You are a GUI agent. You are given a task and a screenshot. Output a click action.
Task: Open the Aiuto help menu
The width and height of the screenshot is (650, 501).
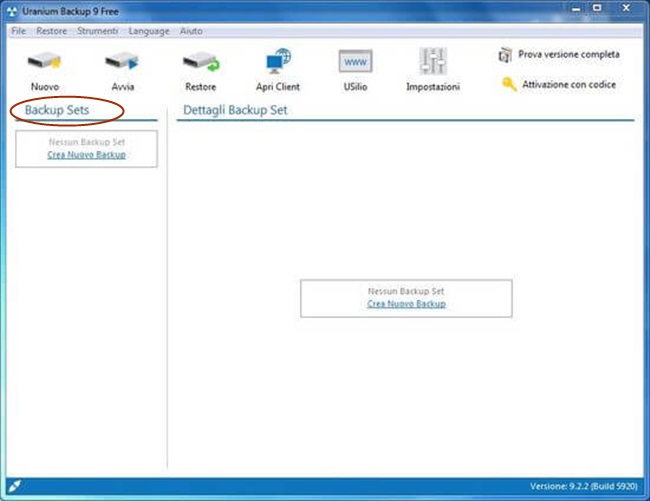tap(191, 31)
